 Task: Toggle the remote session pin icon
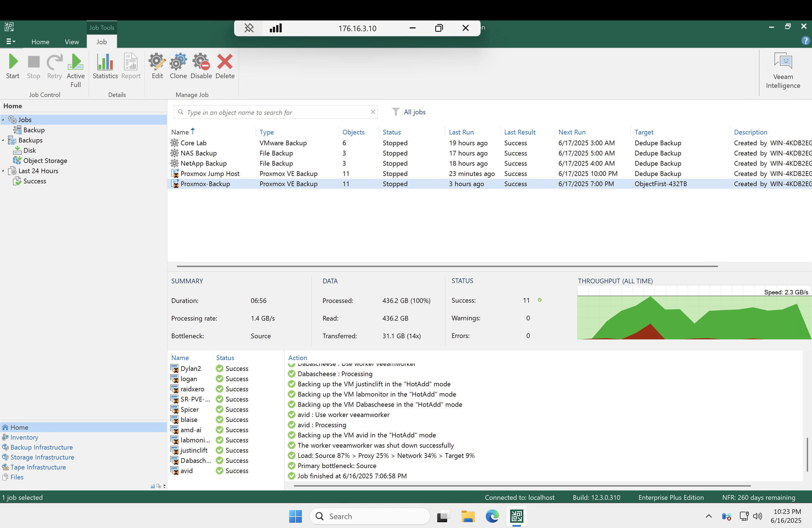click(x=249, y=28)
